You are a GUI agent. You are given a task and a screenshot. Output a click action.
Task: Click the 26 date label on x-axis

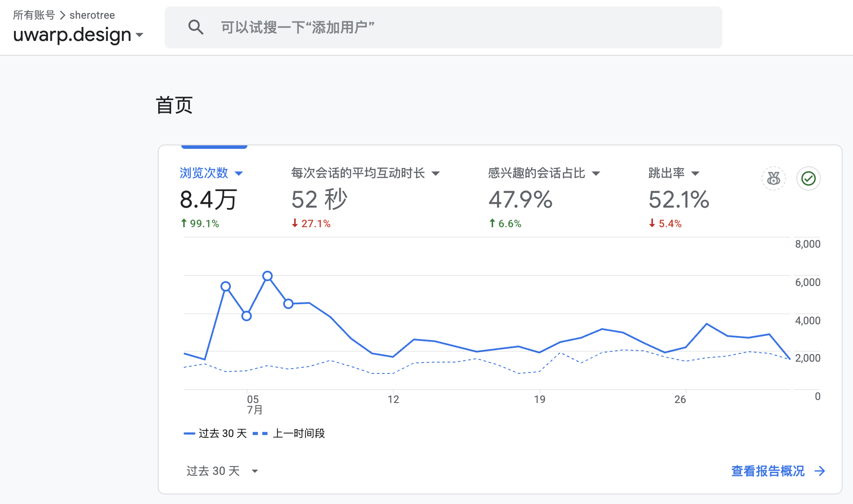point(680,400)
